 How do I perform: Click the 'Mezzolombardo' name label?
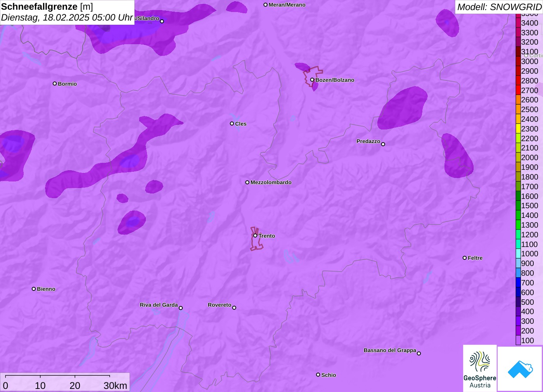tap(271, 182)
